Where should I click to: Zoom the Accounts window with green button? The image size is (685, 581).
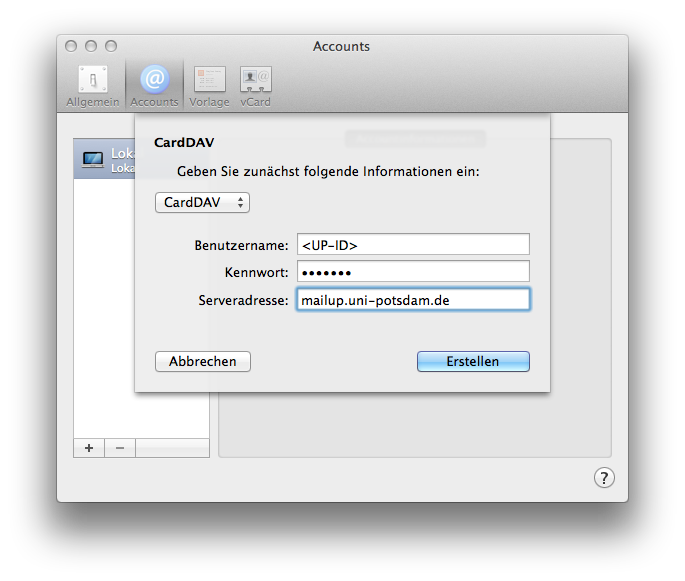point(111,46)
